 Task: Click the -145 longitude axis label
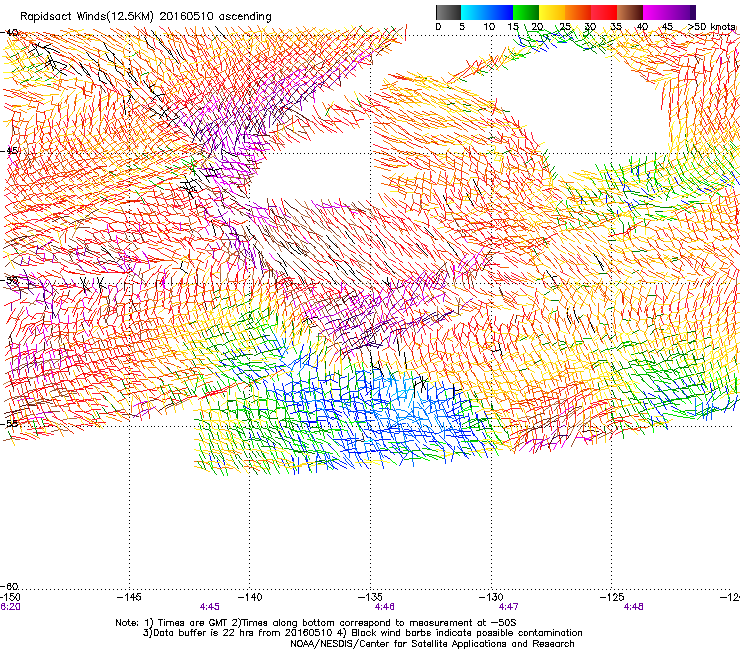pos(129,597)
